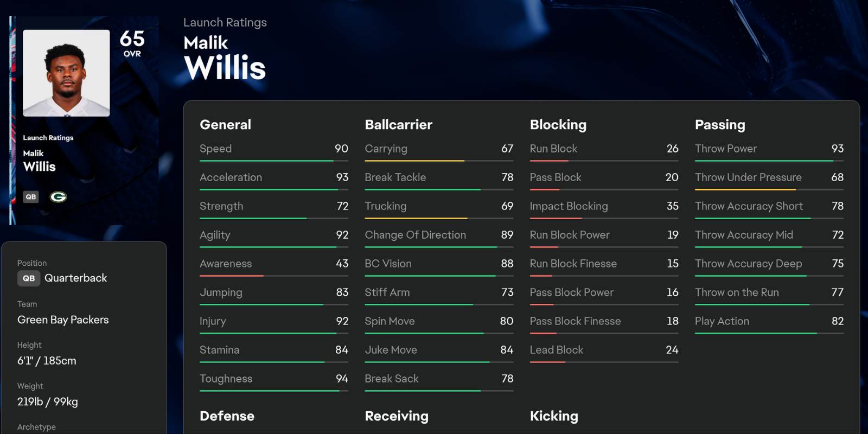Click the Throw Power rating bar

769,161
